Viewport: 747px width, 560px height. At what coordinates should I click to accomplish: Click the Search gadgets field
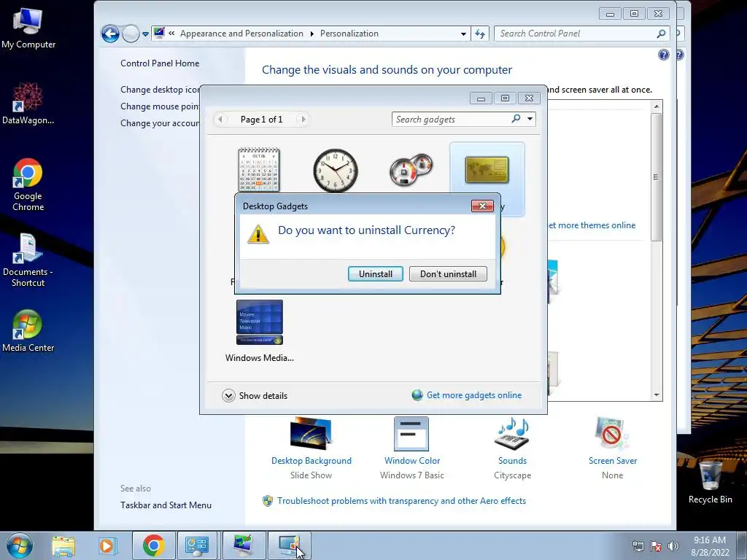pyautogui.click(x=452, y=119)
